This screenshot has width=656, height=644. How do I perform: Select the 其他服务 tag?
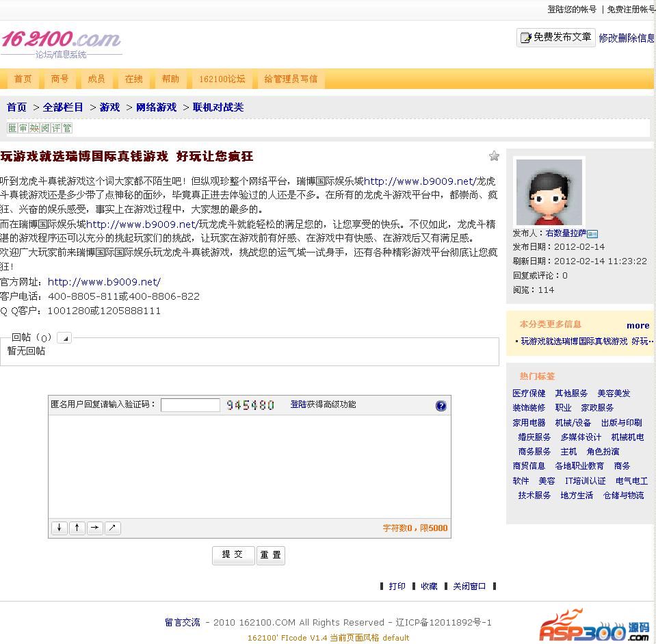571,394
